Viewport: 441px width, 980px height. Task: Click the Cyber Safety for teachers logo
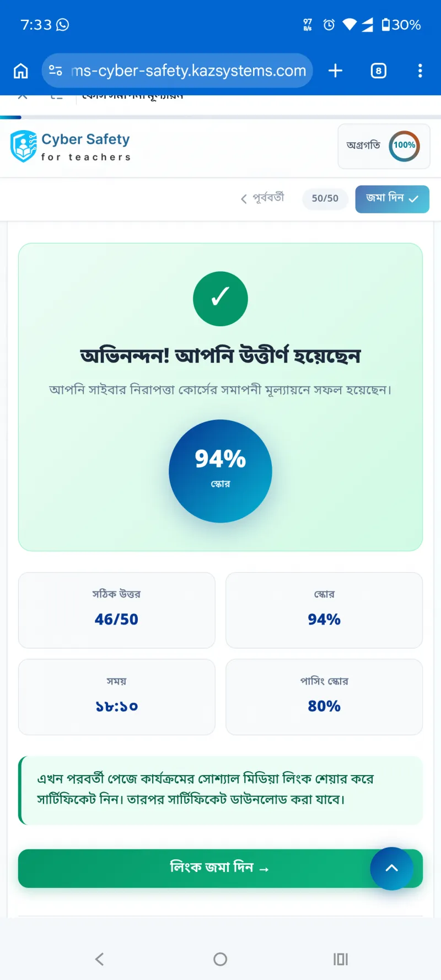[x=71, y=147]
